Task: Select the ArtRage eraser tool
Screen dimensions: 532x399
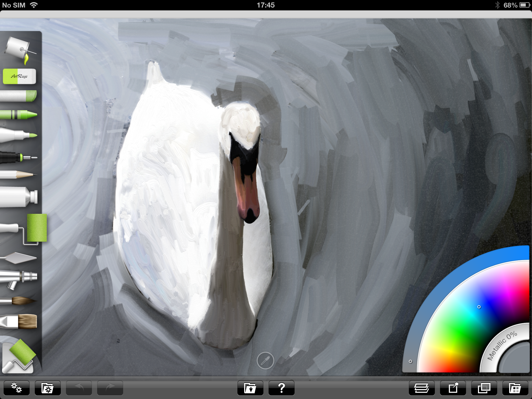Action: point(19,76)
